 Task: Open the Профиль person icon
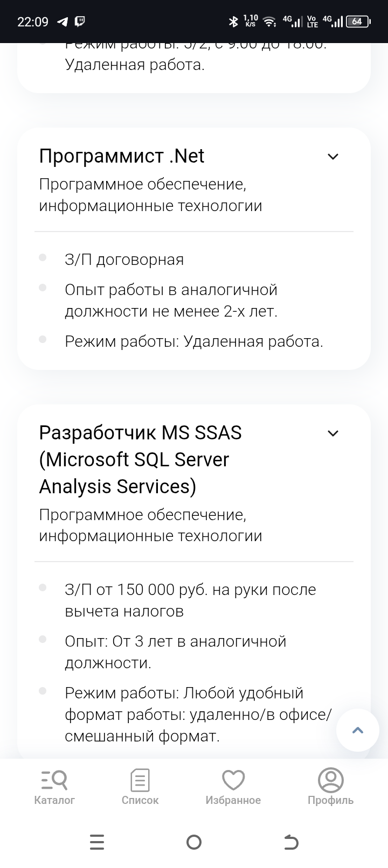click(330, 780)
